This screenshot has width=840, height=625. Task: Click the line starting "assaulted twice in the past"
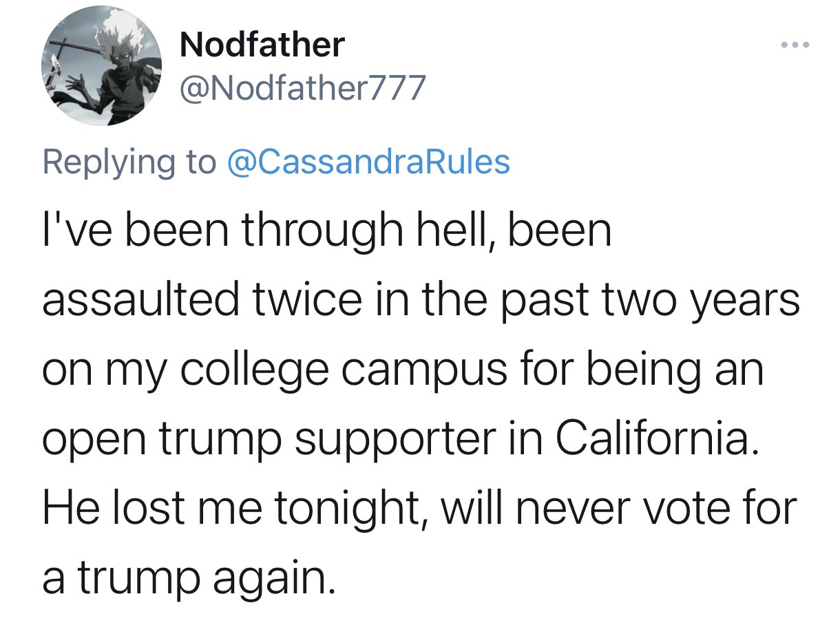tap(421, 301)
